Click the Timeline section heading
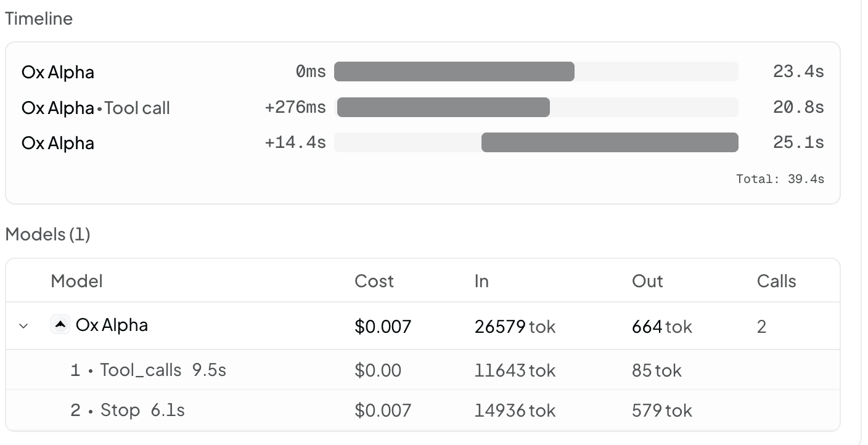Image resolution: width=868 pixels, height=445 pixels. click(39, 18)
